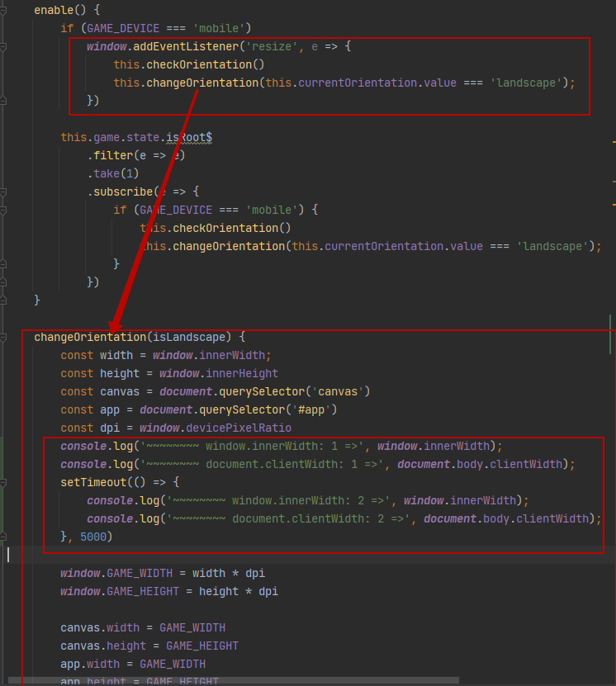Click the 'enable' method name
Screen dimensions: 616x686
(x=54, y=10)
